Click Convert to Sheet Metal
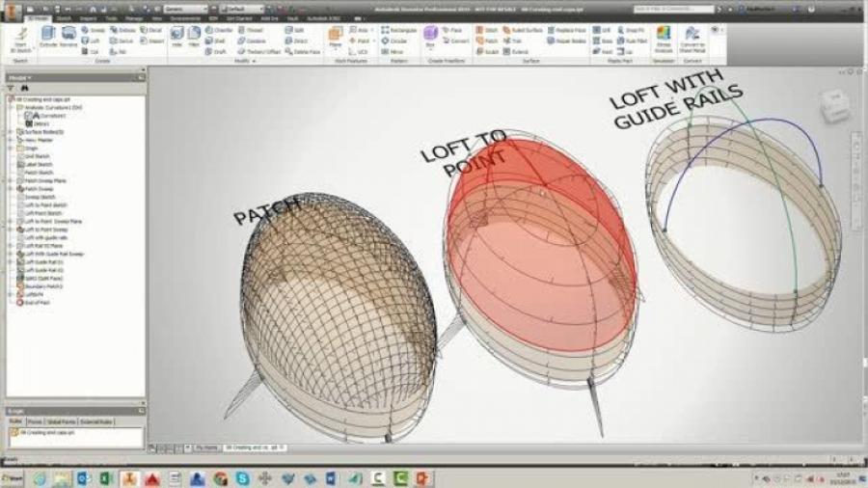Screen dimensions: 868x488 coord(692,38)
